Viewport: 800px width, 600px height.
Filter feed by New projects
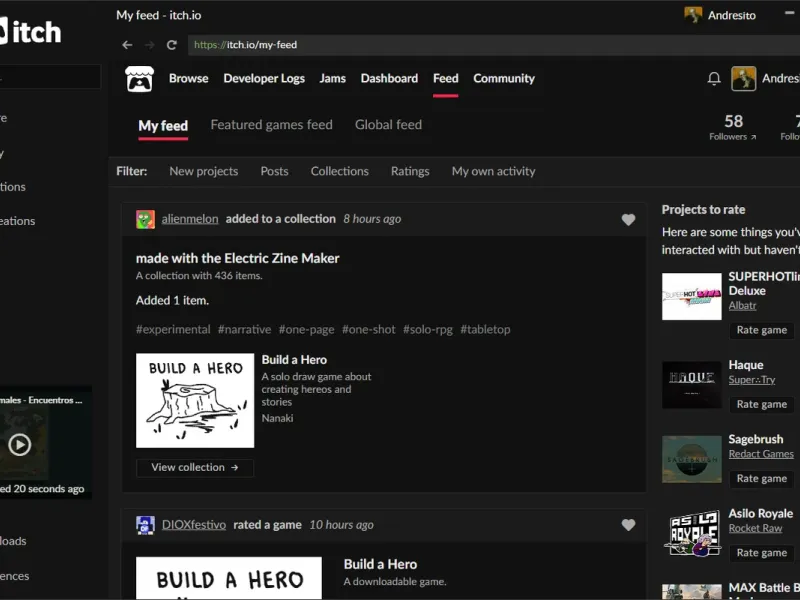[204, 171]
